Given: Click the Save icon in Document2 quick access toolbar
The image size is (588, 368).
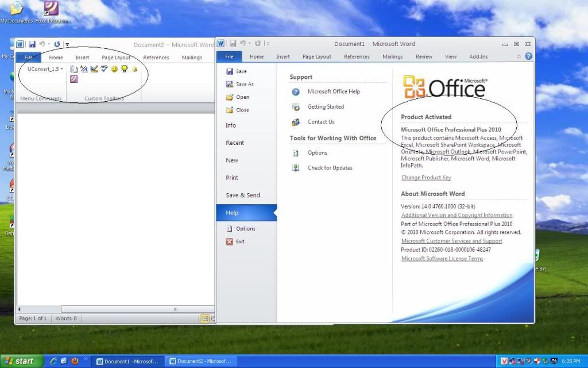Looking at the screenshot, I should (32, 44).
